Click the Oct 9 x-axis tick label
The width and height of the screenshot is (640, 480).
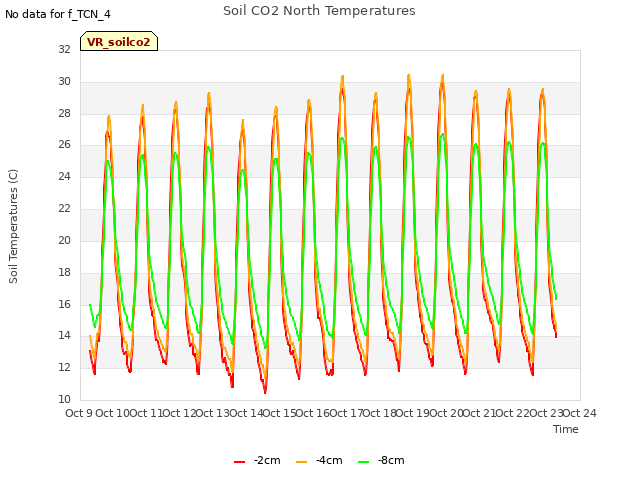[x=80, y=413]
